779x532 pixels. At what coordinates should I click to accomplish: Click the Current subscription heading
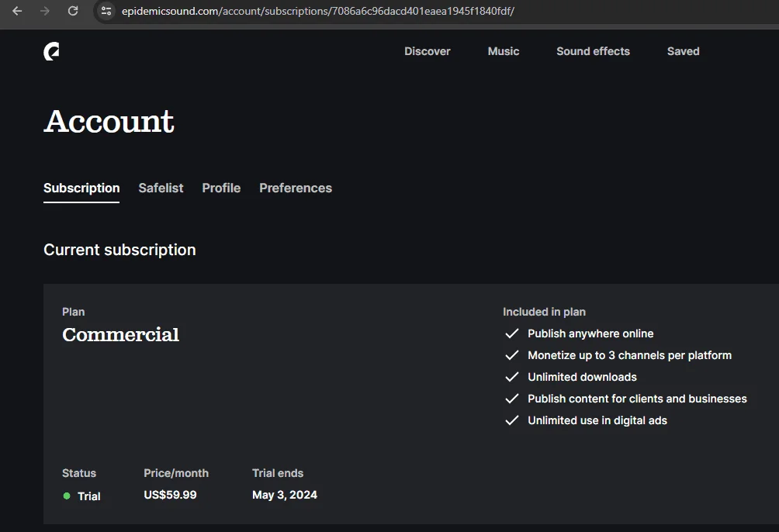pos(119,250)
